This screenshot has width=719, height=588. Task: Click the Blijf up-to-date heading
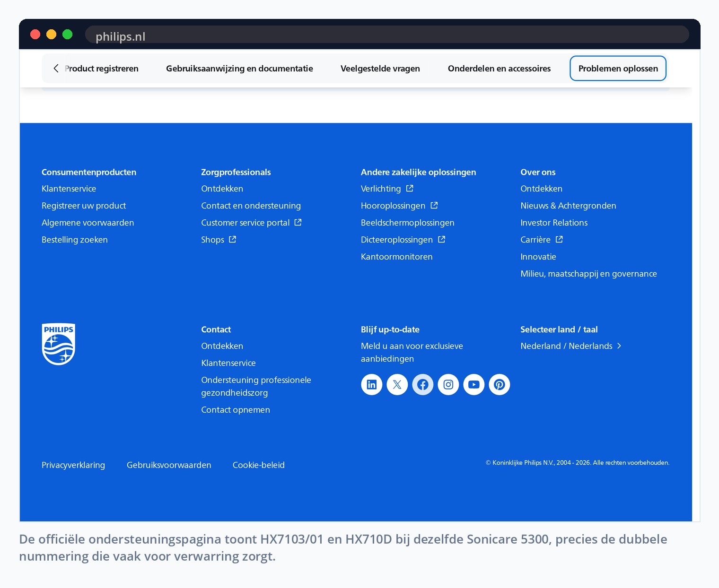pyautogui.click(x=390, y=329)
